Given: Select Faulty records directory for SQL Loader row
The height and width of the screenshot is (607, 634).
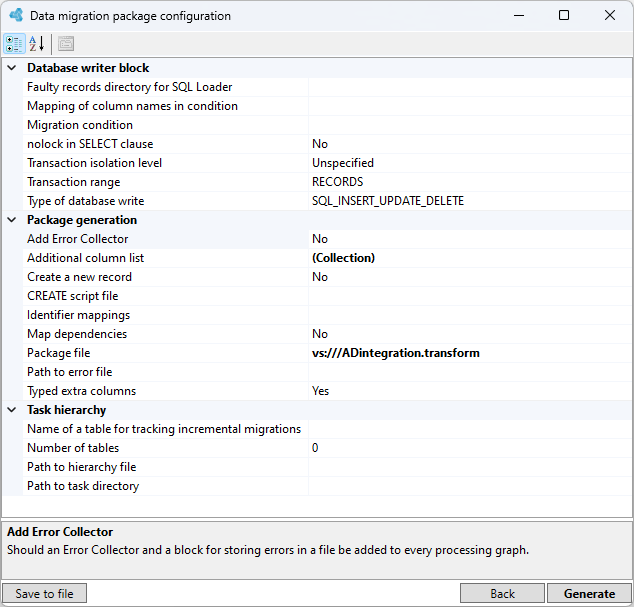Looking at the screenshot, I should (166, 87).
